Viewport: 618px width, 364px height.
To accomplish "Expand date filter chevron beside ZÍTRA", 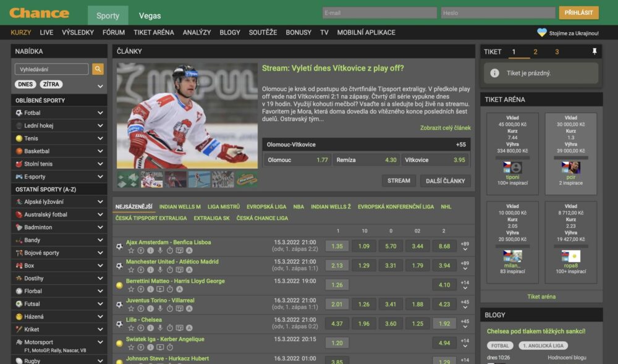I will [x=100, y=86].
